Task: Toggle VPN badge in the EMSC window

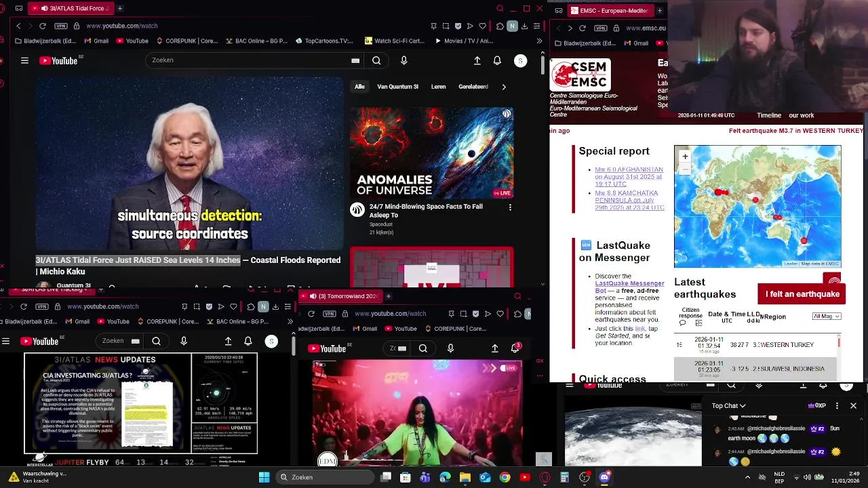Action: 600,28
